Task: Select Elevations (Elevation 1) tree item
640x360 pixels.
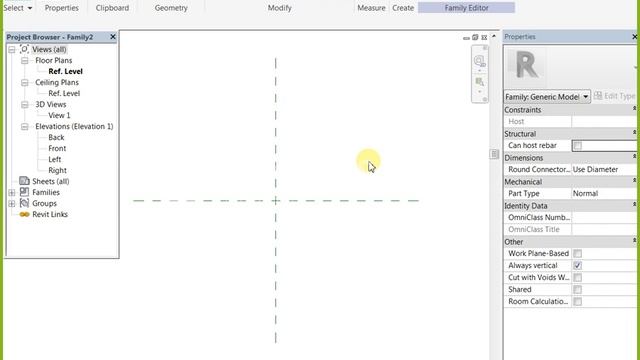Action: tap(74, 127)
